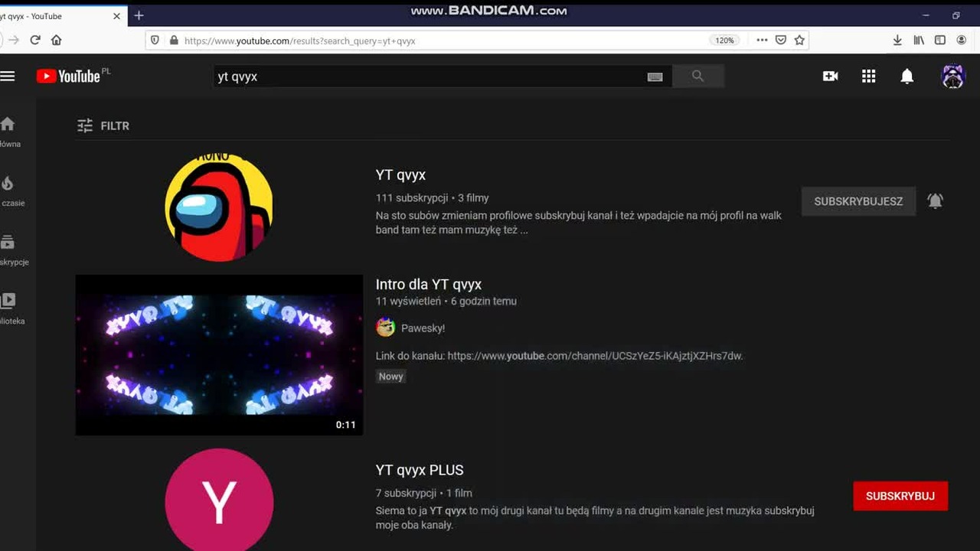The height and width of the screenshot is (551, 980).
Task: Open the account avatar menu
Action: pyautogui.click(x=952, y=76)
